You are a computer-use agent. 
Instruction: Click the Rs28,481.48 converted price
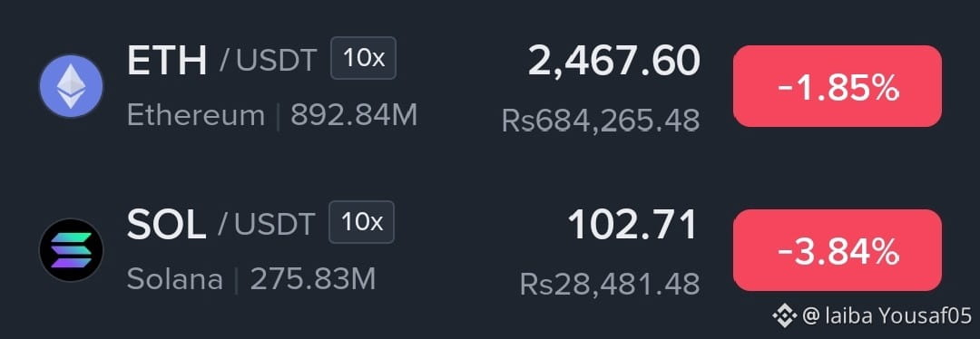coord(610,284)
